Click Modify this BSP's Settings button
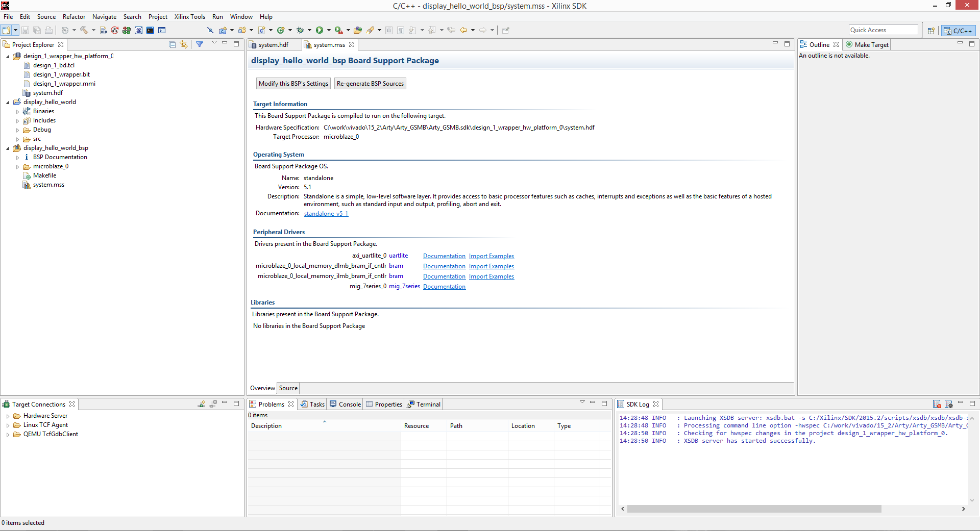Image resolution: width=980 pixels, height=531 pixels. pyautogui.click(x=293, y=84)
